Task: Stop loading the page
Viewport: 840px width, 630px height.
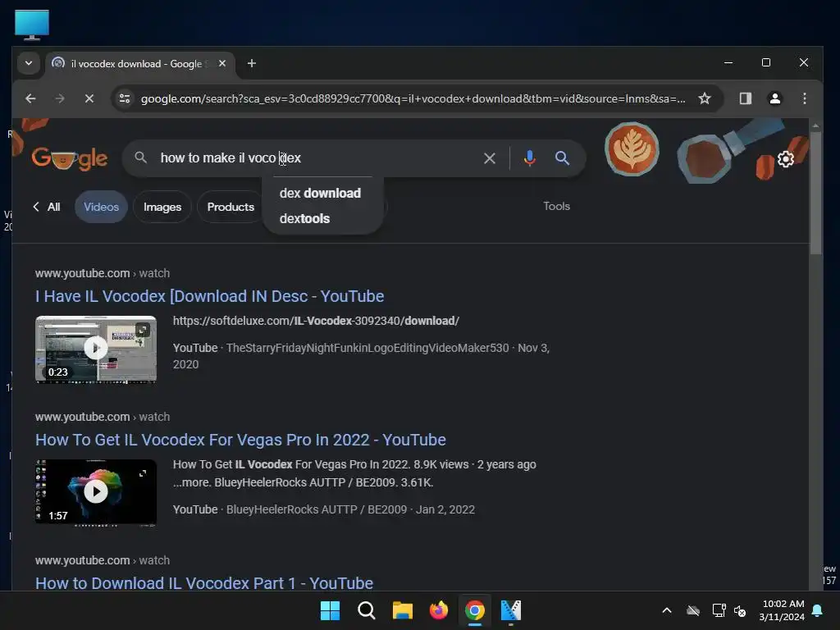Action: (89, 98)
